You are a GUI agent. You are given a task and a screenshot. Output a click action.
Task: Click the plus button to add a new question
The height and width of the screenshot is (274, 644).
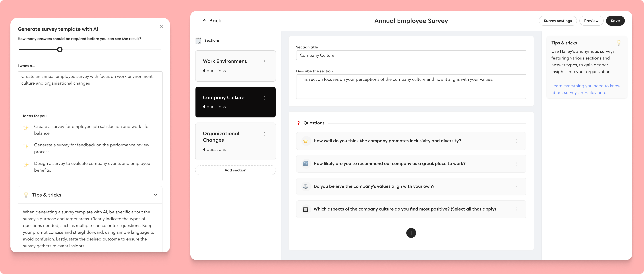coord(411,232)
